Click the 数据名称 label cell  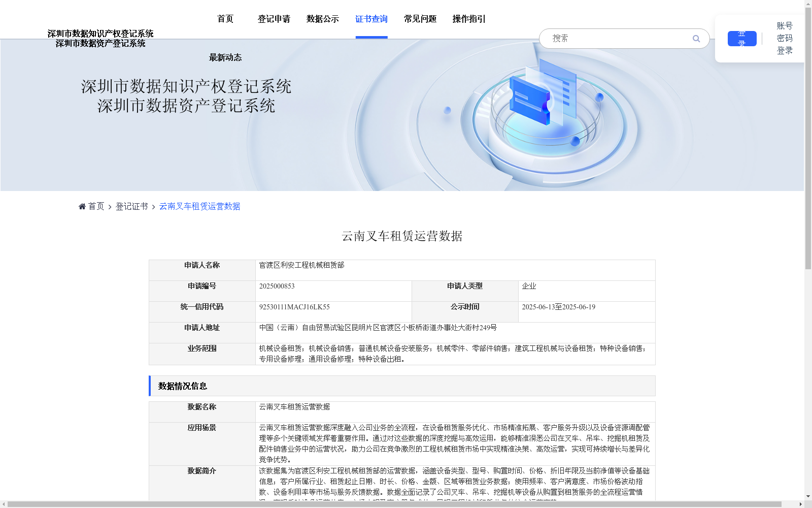pyautogui.click(x=202, y=412)
